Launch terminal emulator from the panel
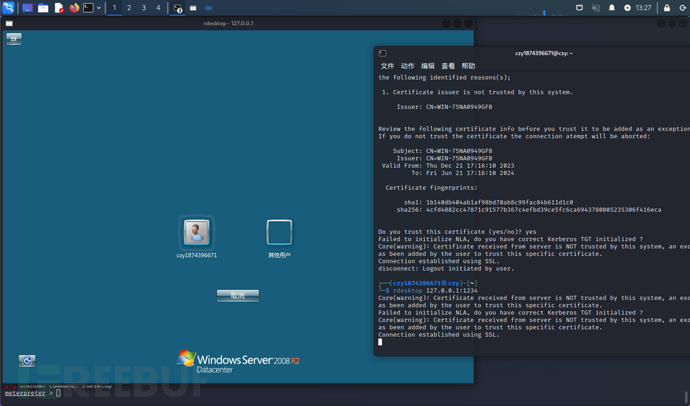Image resolution: width=690 pixels, height=406 pixels. [x=88, y=8]
